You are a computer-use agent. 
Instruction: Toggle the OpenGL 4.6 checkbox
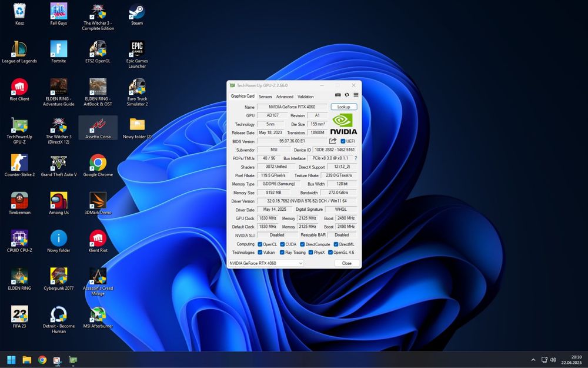point(330,253)
